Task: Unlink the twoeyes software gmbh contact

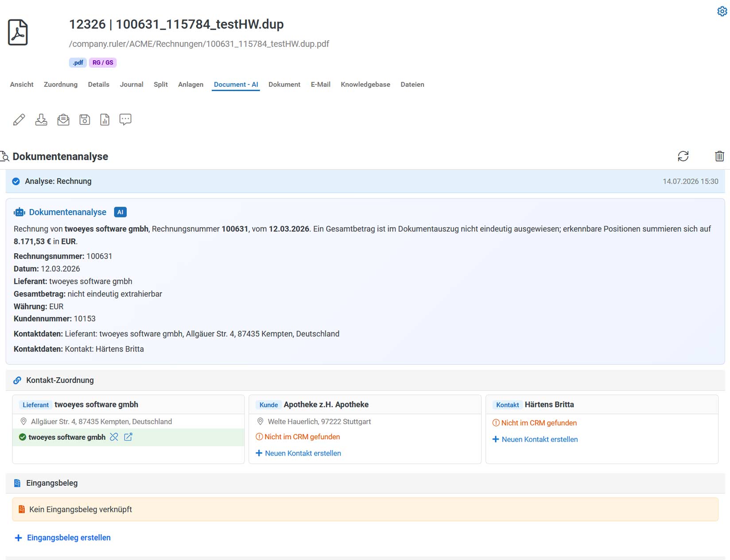Action: (114, 437)
